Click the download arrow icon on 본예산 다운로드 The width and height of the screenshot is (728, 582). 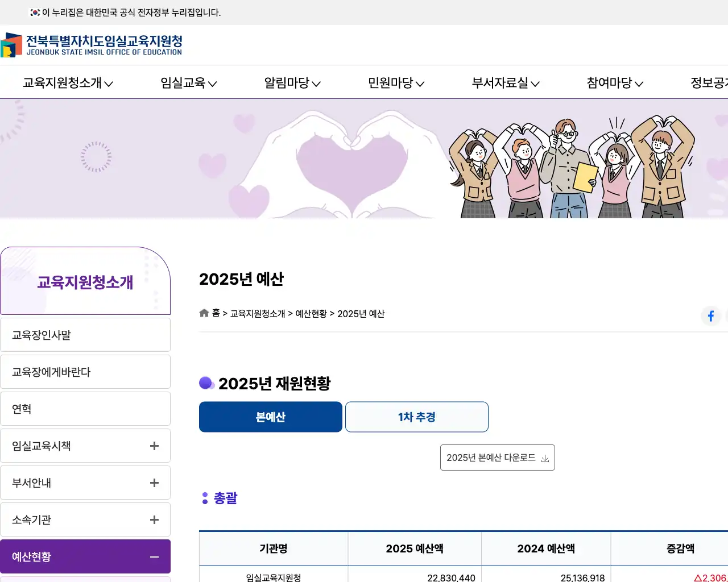pyautogui.click(x=545, y=458)
